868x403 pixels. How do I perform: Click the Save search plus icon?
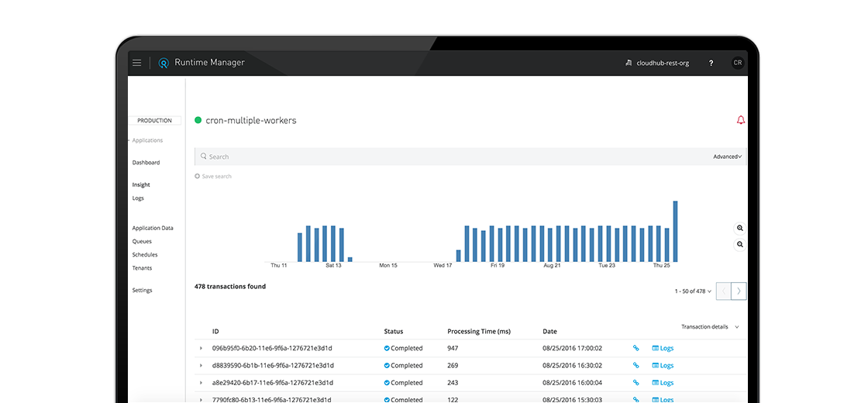197,177
